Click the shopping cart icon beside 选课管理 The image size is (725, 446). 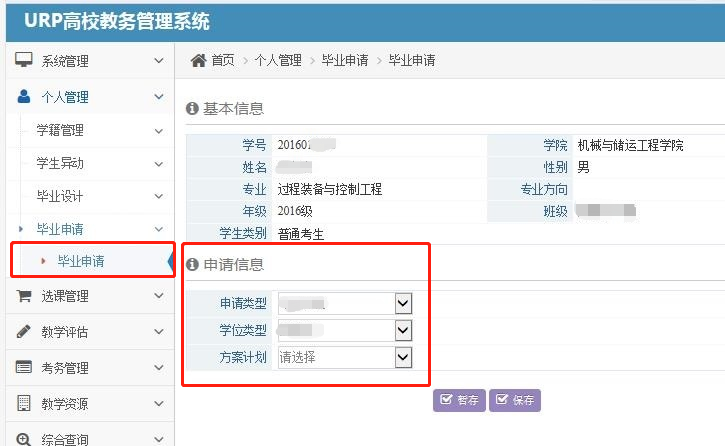[24, 296]
